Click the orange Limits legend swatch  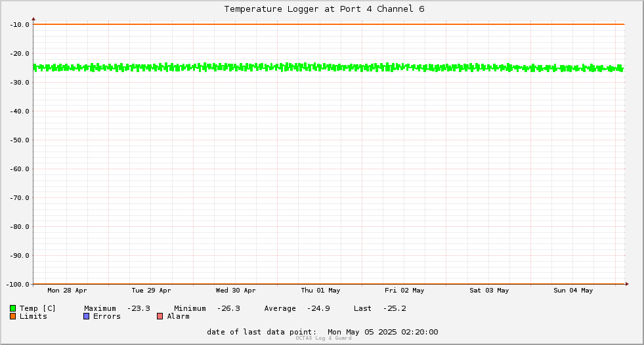tap(12, 316)
